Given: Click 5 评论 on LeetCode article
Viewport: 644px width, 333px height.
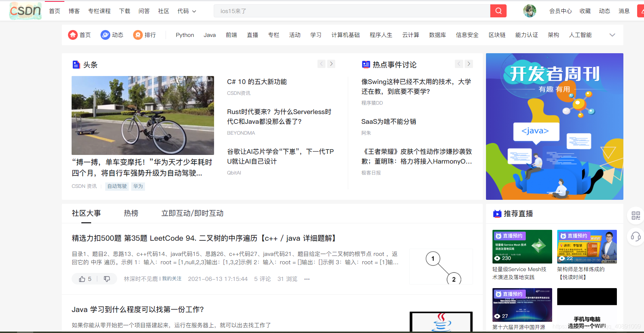Looking at the screenshot, I should (262, 279).
